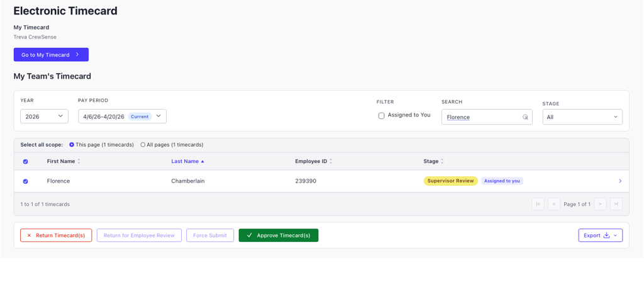Screen dimensions: 644x284
Task: Click the Current pay period badge
Action: 140,116
